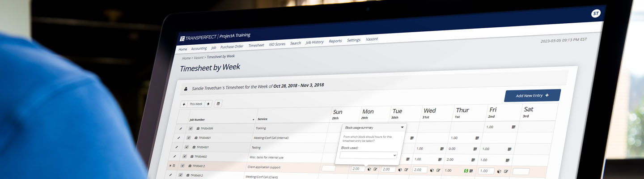This screenshot has height=179, width=644.
Task: Click the cube block icon beside Tuesday 2.00 field
Action: [x=400, y=170]
